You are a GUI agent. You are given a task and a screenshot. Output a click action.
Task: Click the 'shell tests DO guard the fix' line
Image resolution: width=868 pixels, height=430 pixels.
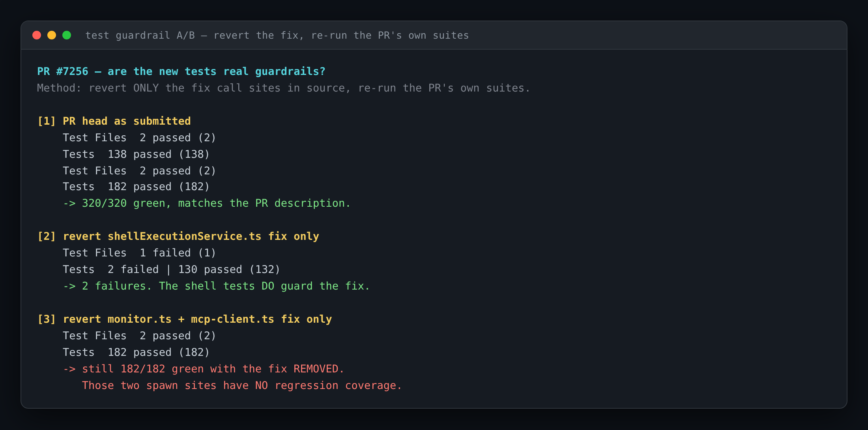click(216, 286)
